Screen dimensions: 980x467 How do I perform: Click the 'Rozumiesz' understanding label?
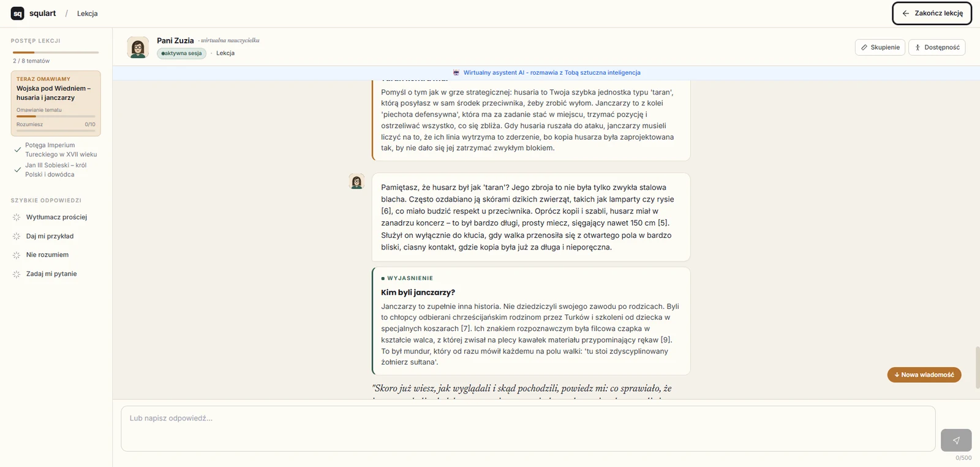[x=29, y=124]
